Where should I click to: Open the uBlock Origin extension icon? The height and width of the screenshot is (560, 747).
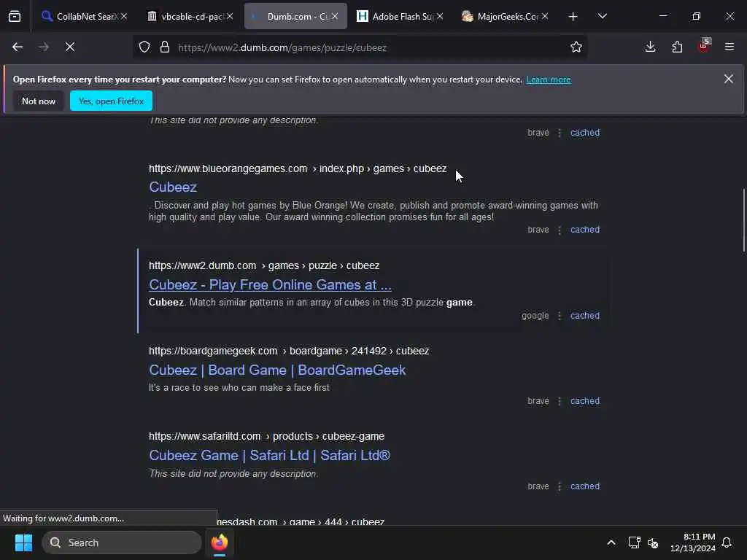(704, 46)
